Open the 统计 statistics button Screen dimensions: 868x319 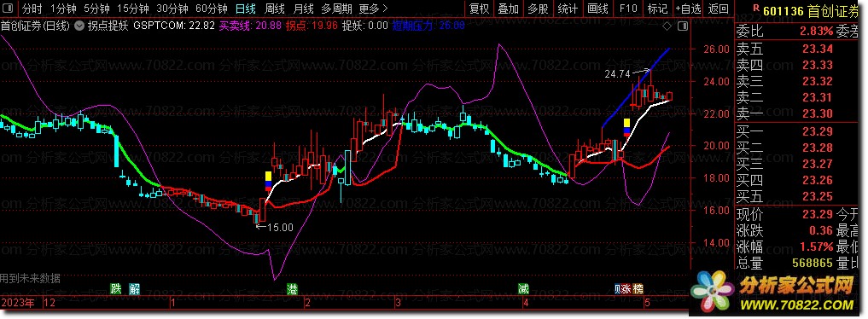coord(568,9)
